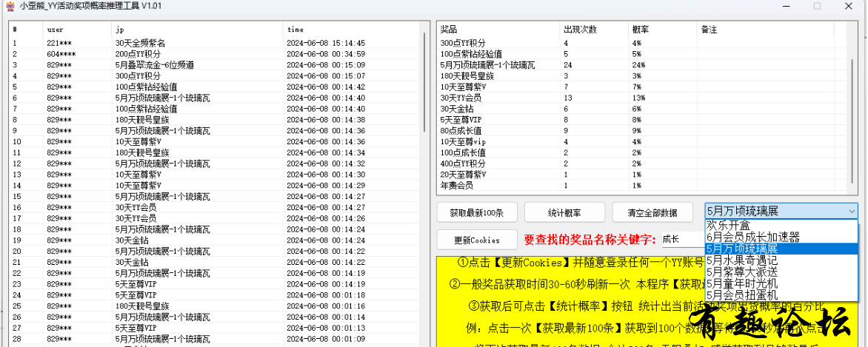Click the 奖品 column header
This screenshot has height=347, width=868.
(x=498, y=30)
